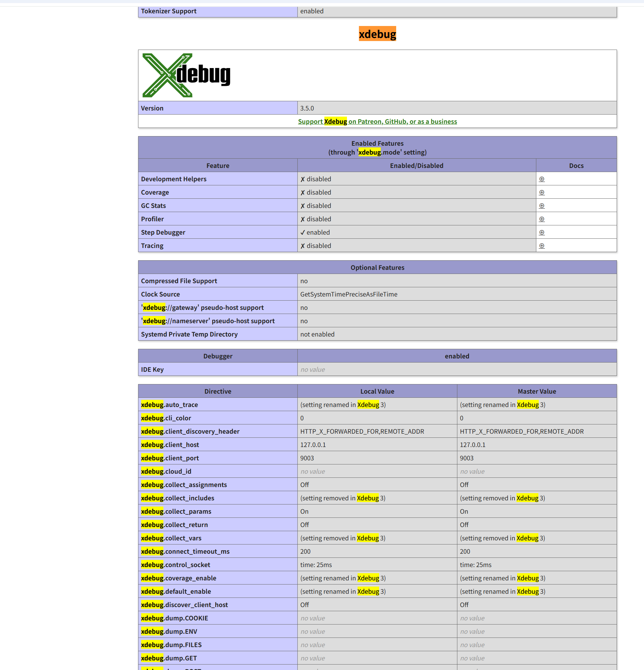Click the Xdebug logo image
This screenshot has width=644, height=670.
tap(186, 75)
